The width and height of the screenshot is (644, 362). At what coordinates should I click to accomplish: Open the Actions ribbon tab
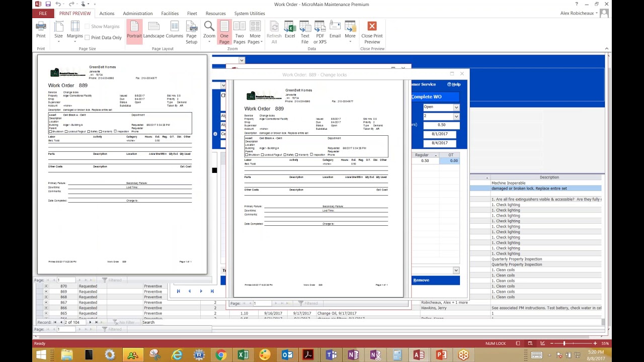coord(107,14)
